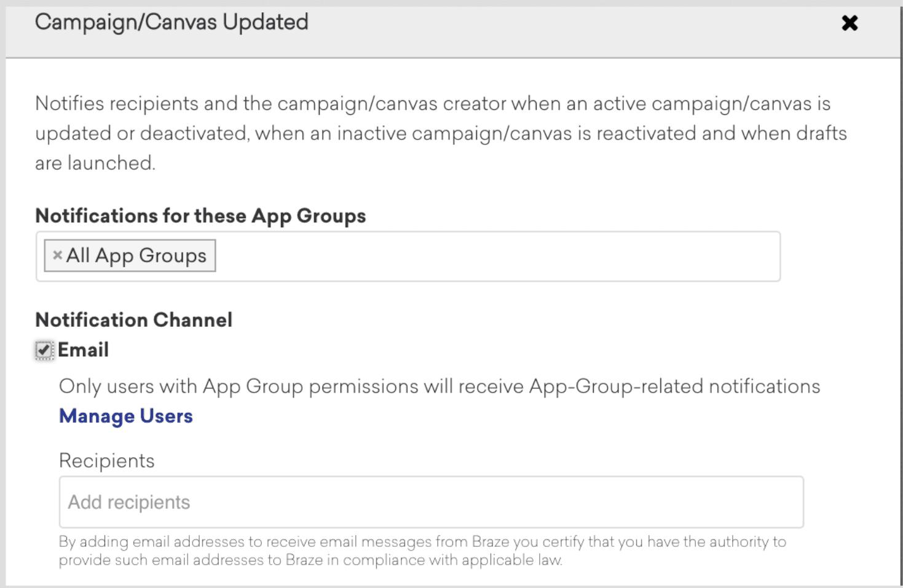The width and height of the screenshot is (903, 588).
Task: Remove the All App Groups tag
Action: click(57, 255)
